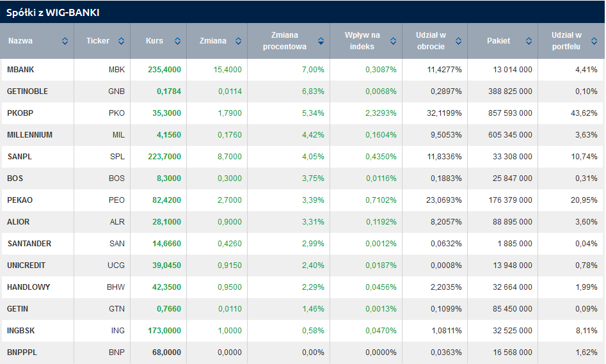Select the PKO ticker cell

[116, 113]
